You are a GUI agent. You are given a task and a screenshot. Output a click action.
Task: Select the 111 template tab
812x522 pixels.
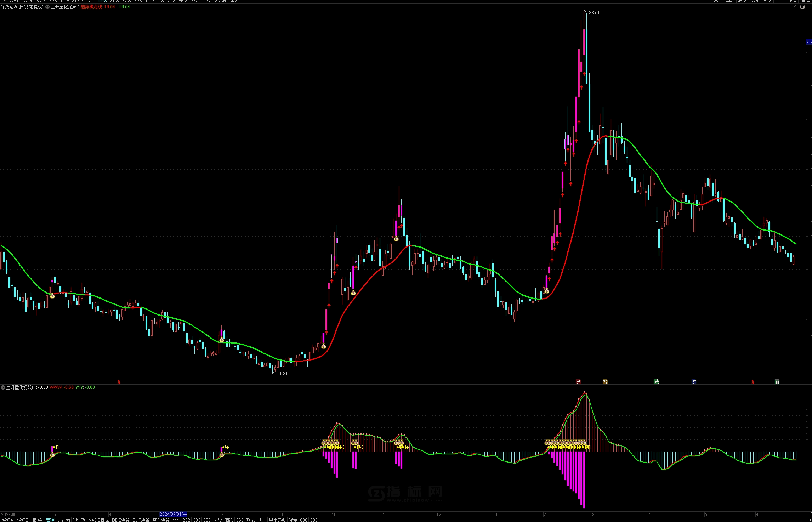point(176,520)
